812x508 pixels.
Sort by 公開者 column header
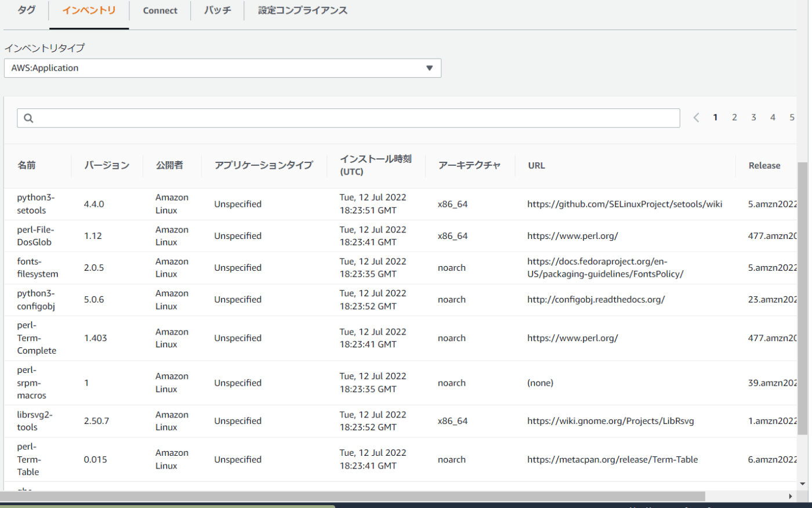169,165
